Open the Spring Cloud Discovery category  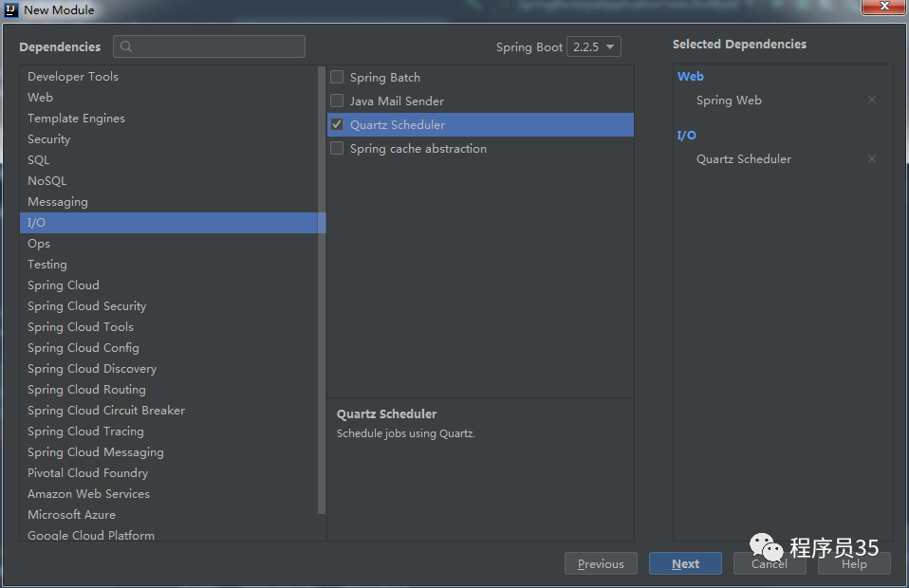(x=169, y=368)
